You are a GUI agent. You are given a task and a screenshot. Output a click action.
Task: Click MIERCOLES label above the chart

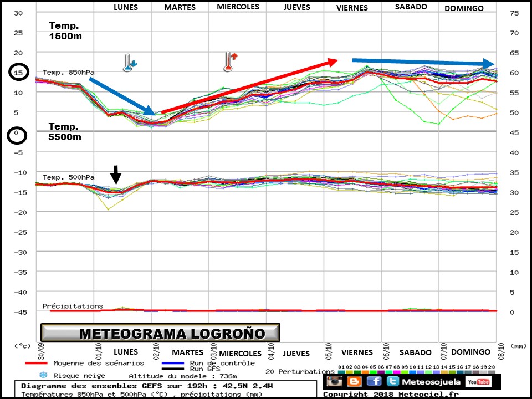pos(238,7)
